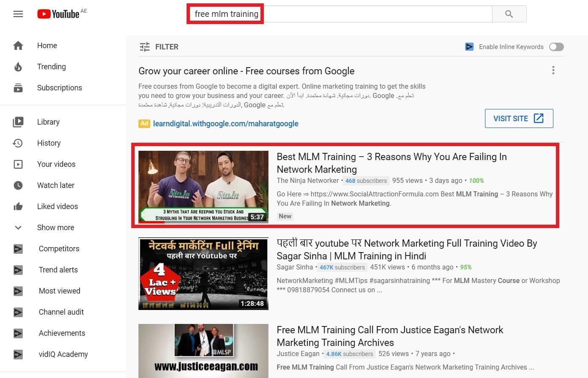
Task: Click the justiceeagan.com video thumbnail
Action: (x=203, y=351)
